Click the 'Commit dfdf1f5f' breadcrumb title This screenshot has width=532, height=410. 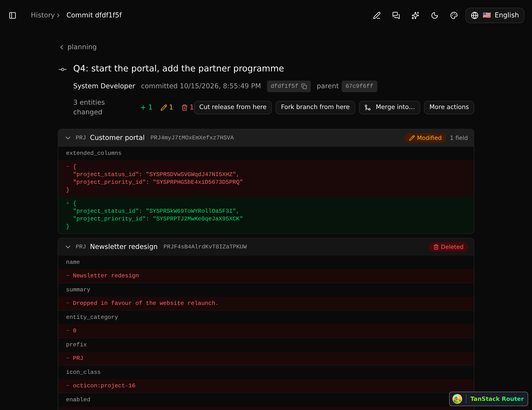pos(94,15)
